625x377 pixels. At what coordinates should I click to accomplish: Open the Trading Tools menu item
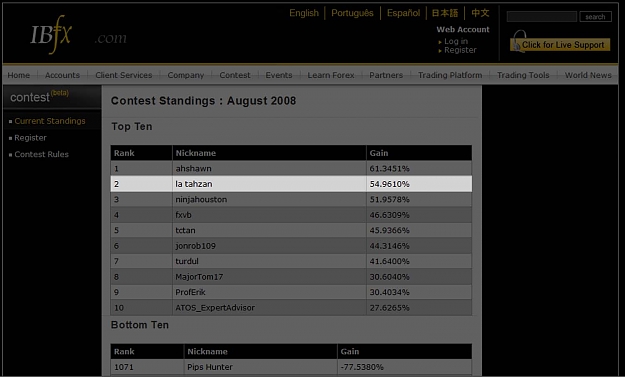tap(523, 75)
